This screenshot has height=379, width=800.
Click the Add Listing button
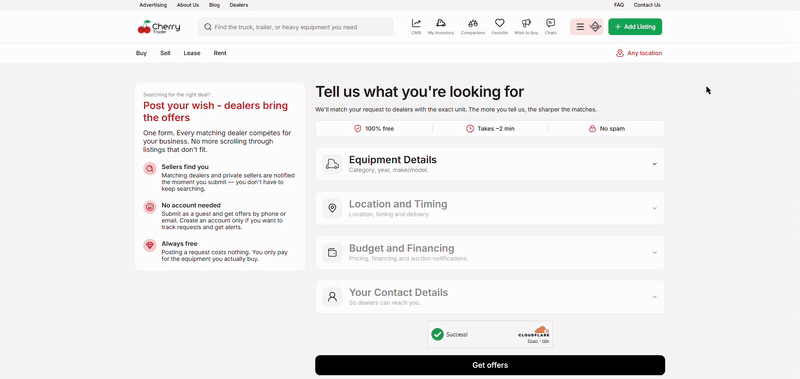click(635, 27)
